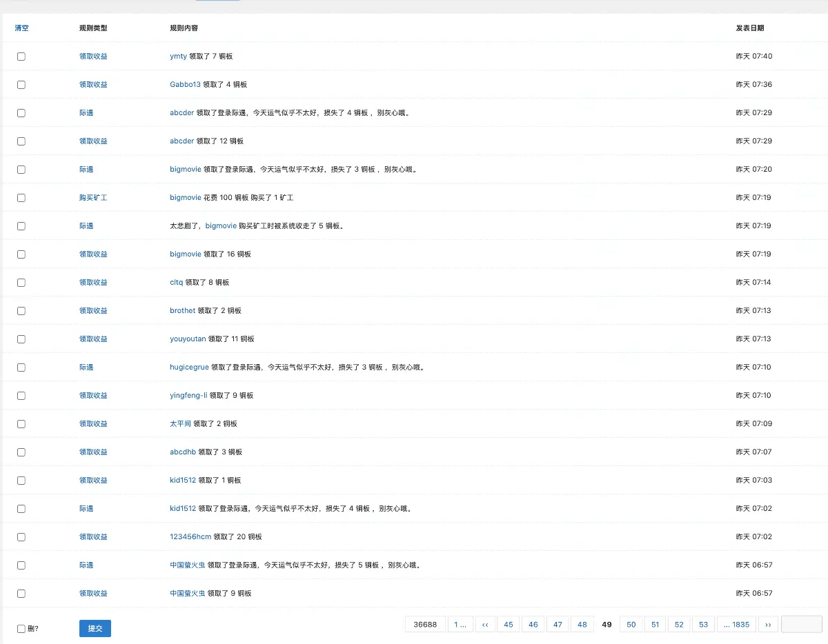The height and width of the screenshot is (644, 828).
Task: Check the checkbox on the ymty row
Action: [21, 56]
